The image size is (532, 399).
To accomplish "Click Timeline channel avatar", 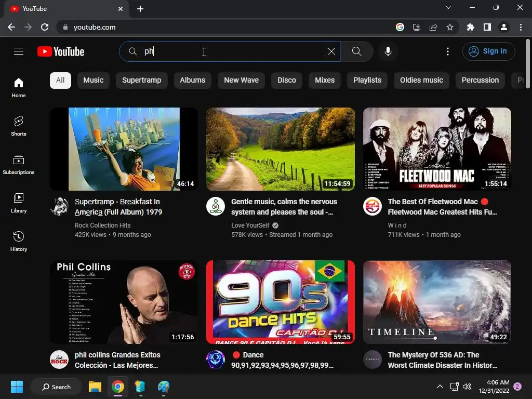I will coord(373,360).
